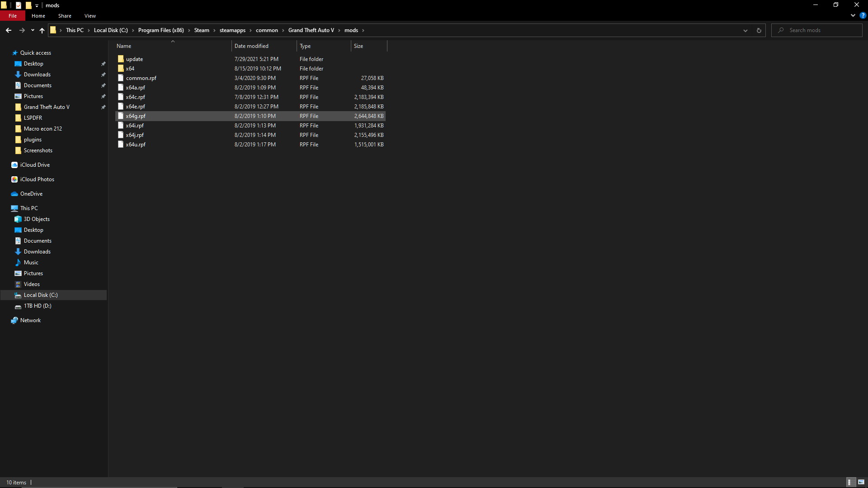Switch to large thumbnails view icon
The image size is (868, 488).
(861, 482)
